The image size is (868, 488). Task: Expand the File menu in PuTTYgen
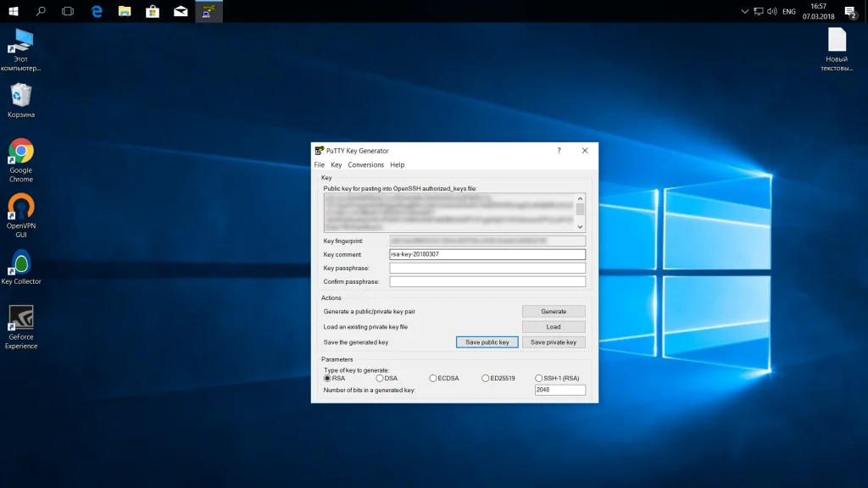pyautogui.click(x=320, y=164)
